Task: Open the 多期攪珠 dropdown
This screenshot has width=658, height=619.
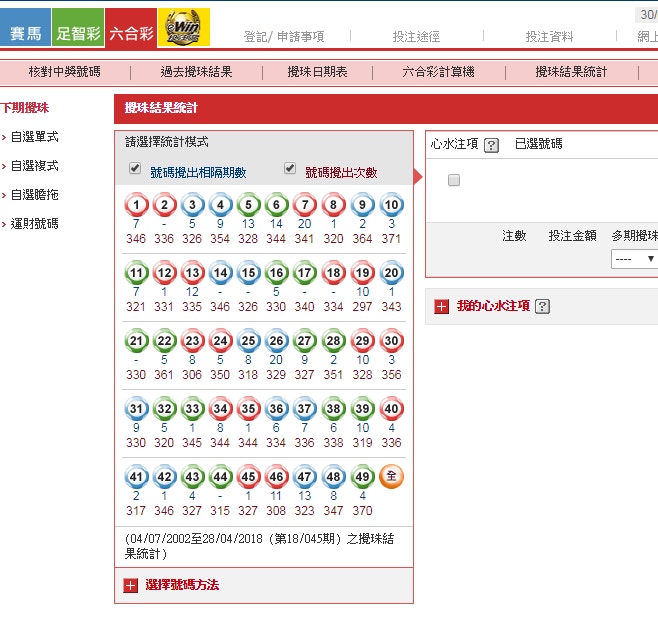Action: (x=634, y=258)
